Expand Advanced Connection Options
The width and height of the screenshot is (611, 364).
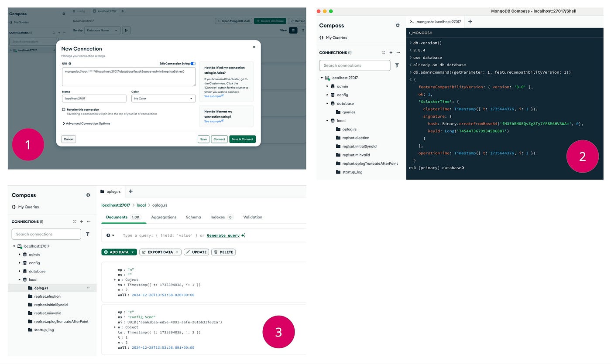[86, 123]
